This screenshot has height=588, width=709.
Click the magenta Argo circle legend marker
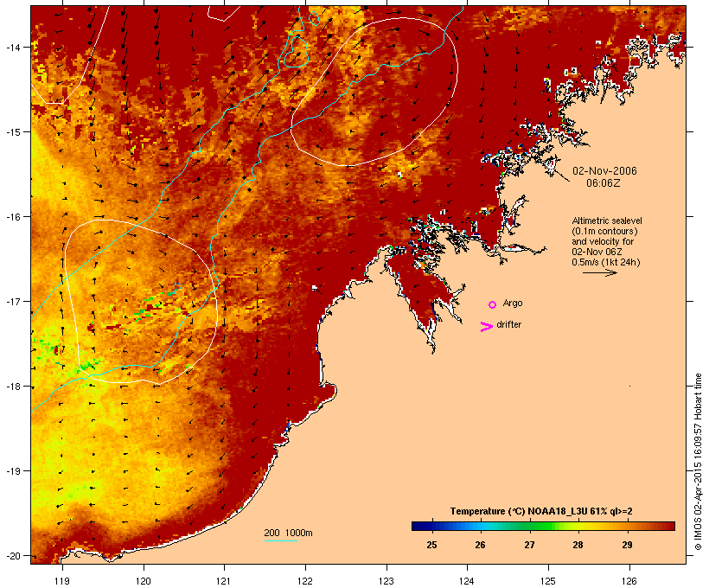click(493, 304)
